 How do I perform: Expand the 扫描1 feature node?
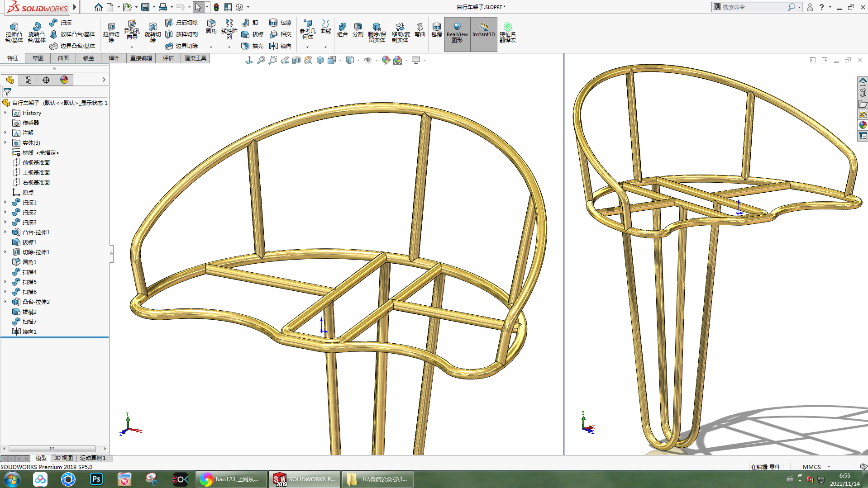5,202
